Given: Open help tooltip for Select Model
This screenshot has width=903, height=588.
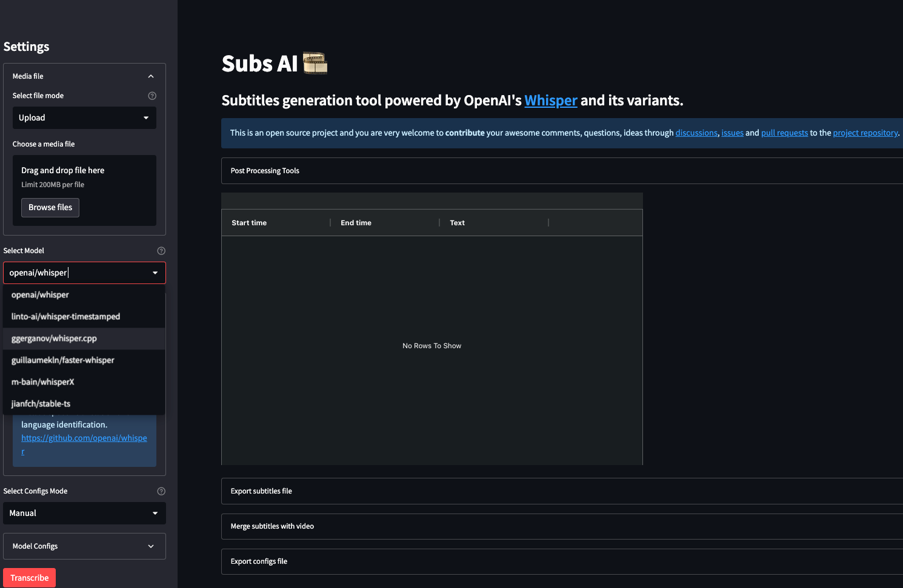Looking at the screenshot, I should tap(161, 251).
